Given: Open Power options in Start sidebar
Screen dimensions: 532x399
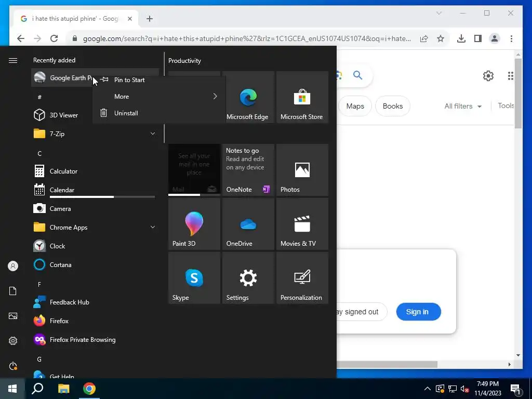Looking at the screenshot, I should (13, 366).
